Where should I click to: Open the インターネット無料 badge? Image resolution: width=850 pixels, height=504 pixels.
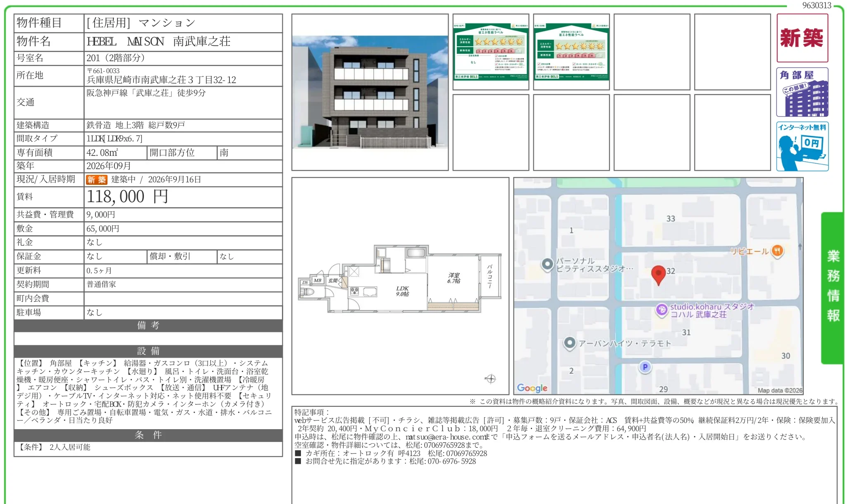pos(802,146)
